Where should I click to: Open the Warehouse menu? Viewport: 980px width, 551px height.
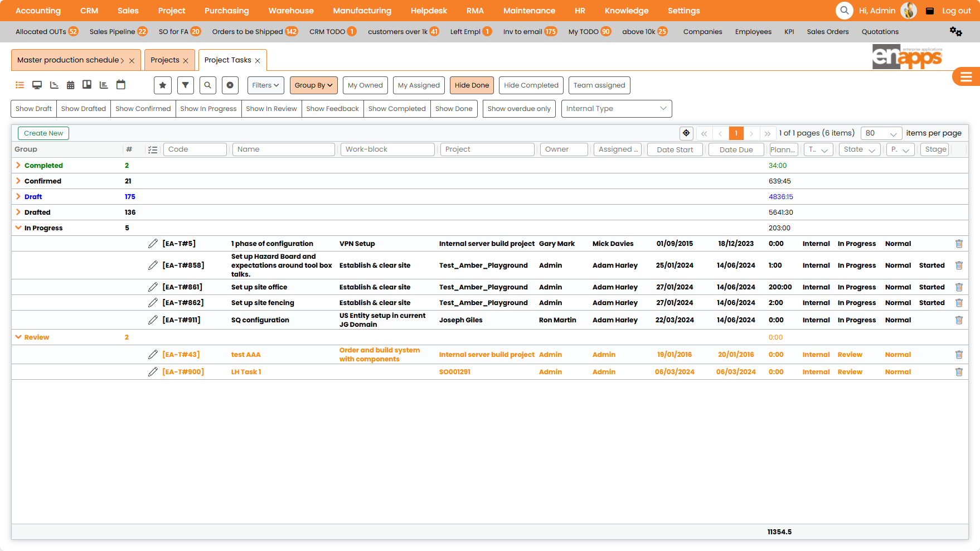tap(291, 11)
